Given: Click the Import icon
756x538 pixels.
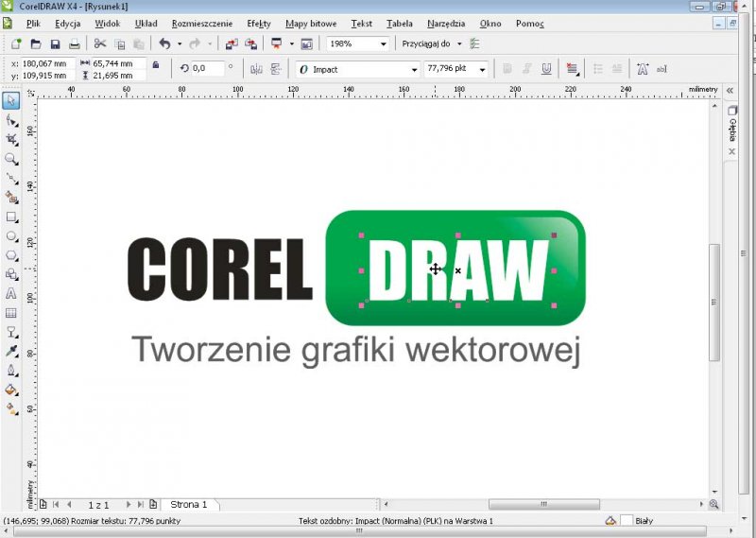Looking at the screenshot, I should (x=232, y=43).
